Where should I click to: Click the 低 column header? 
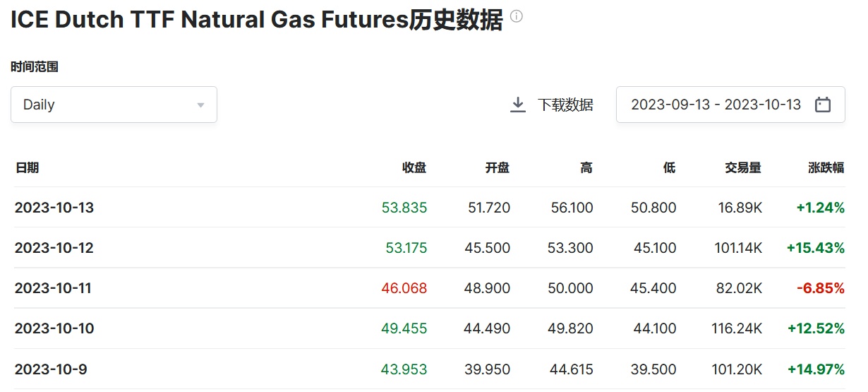(669, 167)
